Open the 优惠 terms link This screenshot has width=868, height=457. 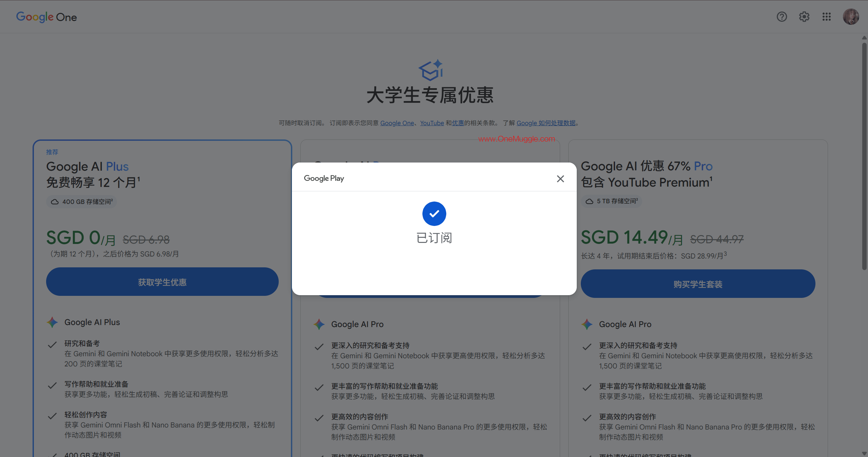click(458, 123)
